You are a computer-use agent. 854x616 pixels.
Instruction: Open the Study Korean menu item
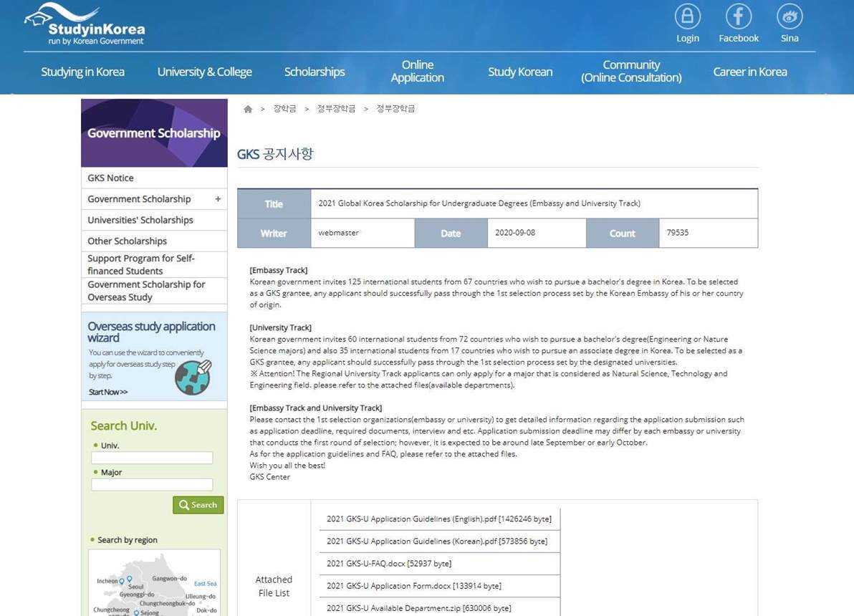pyautogui.click(x=520, y=72)
